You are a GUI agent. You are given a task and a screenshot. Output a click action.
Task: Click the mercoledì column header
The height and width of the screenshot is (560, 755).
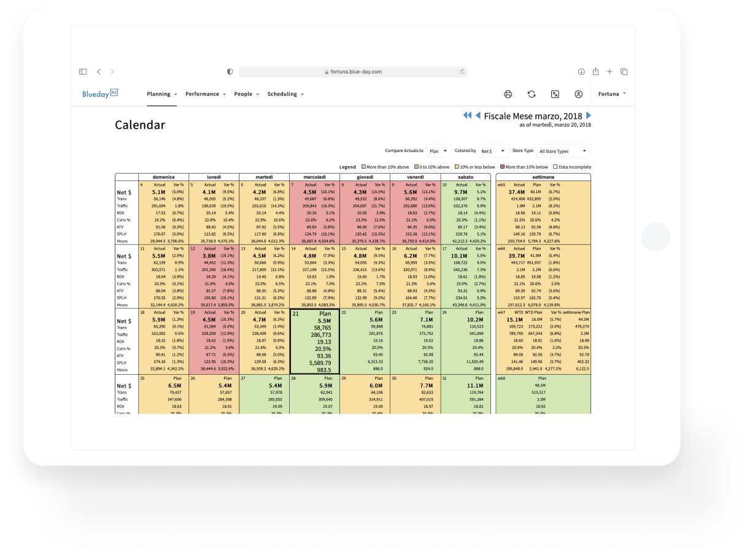click(x=314, y=177)
